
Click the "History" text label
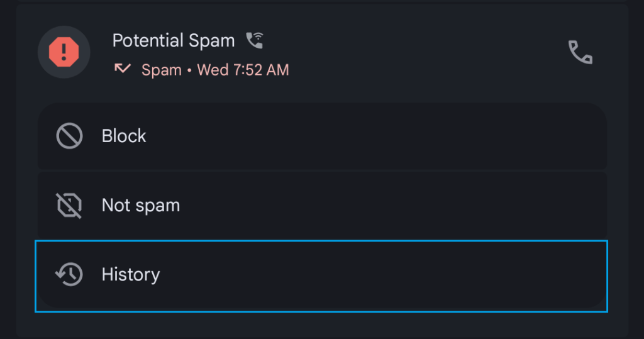[x=131, y=274]
